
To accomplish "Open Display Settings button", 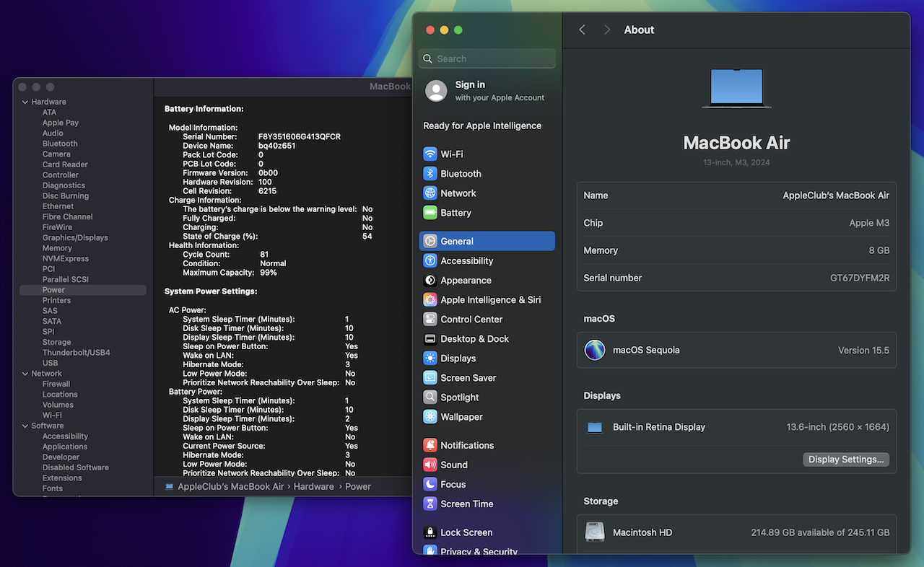I will [x=846, y=460].
